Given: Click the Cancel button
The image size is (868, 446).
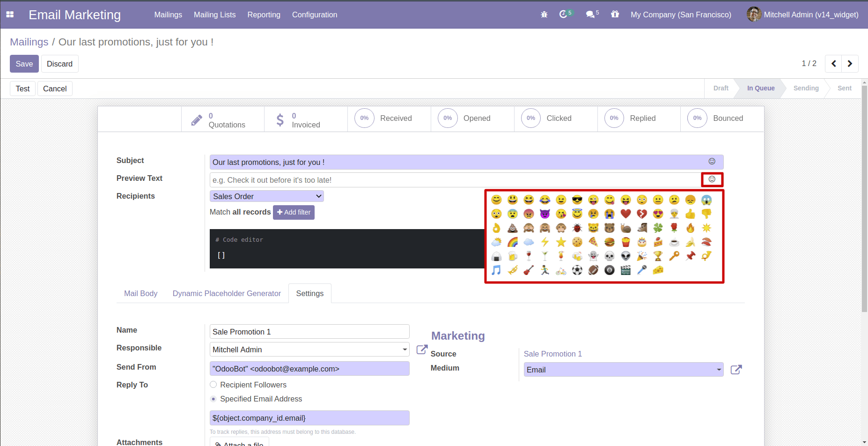Looking at the screenshot, I should 55,89.
